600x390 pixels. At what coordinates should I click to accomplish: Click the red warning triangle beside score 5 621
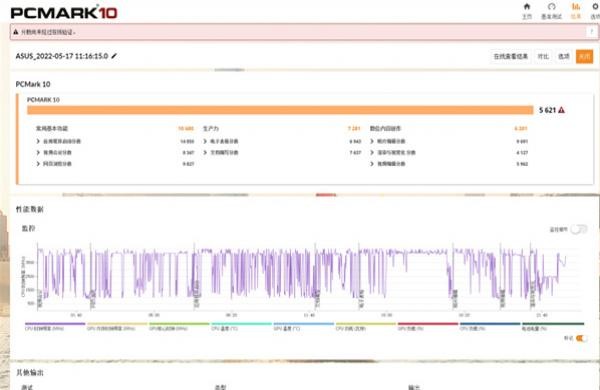[x=561, y=110]
